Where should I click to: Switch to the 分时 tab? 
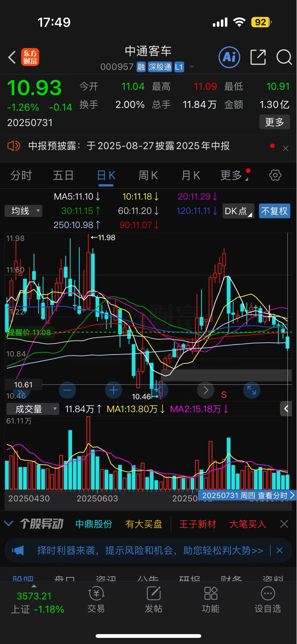pos(21,176)
